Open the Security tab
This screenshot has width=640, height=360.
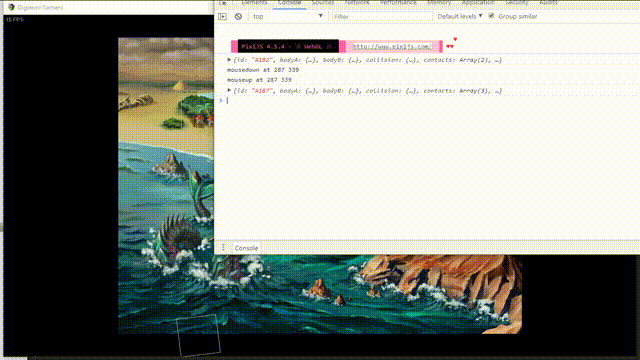tap(517, 3)
